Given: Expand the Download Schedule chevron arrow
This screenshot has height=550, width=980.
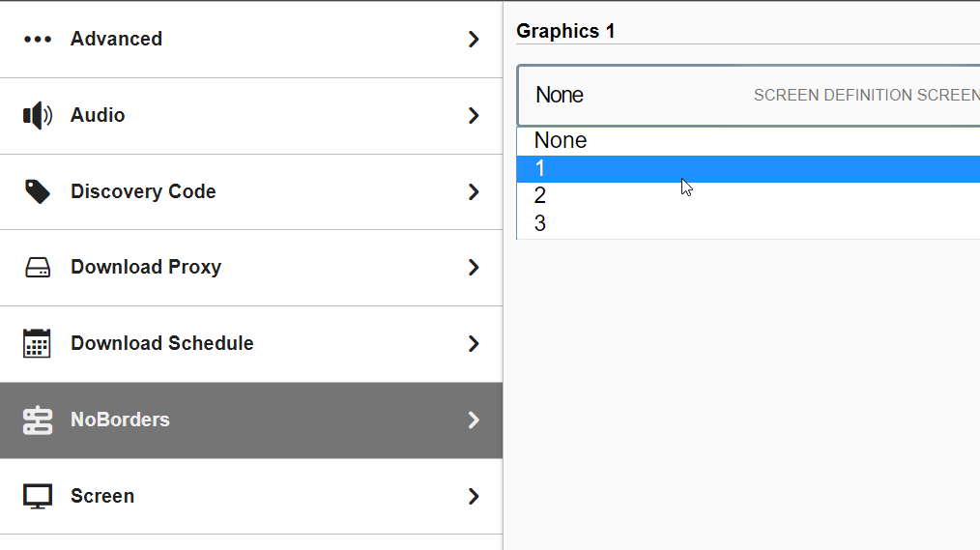Looking at the screenshot, I should pos(474,343).
